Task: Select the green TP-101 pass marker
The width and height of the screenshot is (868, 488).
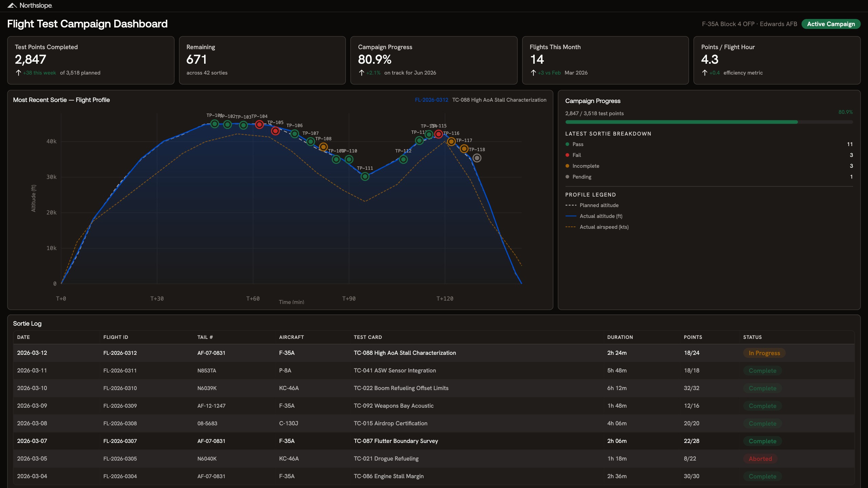Action: click(x=214, y=124)
